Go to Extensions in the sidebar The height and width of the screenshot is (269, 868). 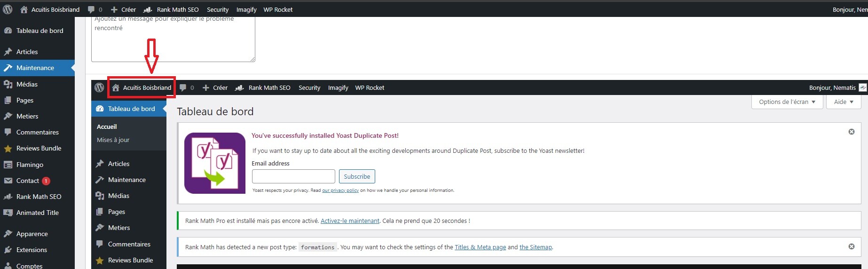pyautogui.click(x=32, y=250)
